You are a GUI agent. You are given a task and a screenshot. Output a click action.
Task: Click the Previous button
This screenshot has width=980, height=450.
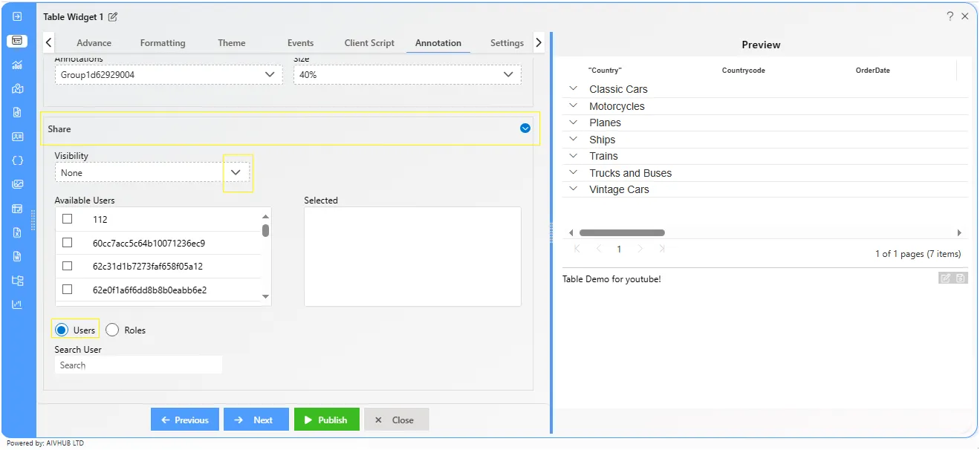[185, 420]
